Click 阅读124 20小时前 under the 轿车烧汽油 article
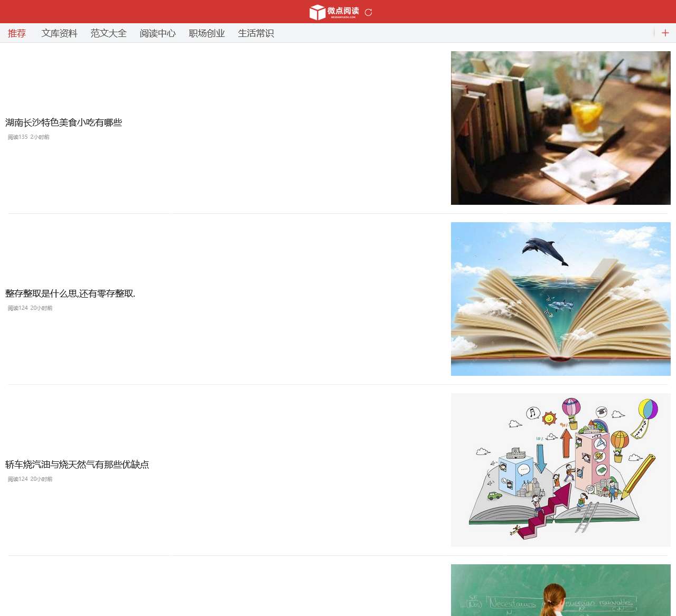The image size is (676, 616). click(x=30, y=479)
